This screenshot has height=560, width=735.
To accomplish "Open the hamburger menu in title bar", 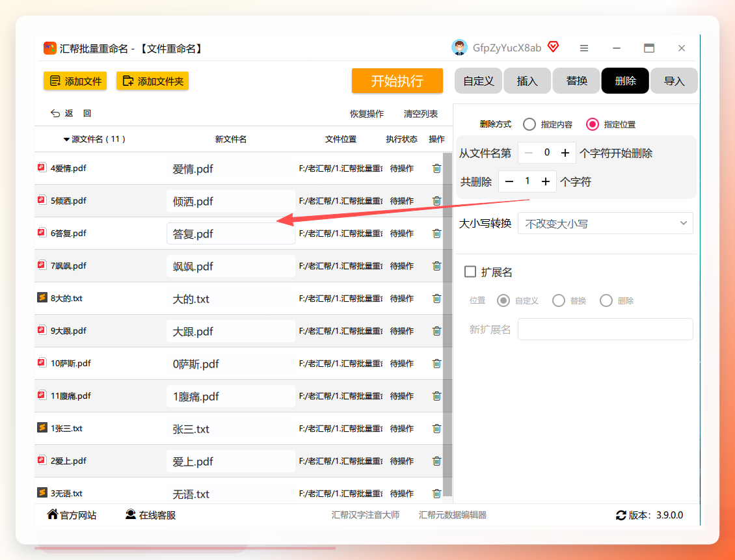I will click(x=584, y=47).
